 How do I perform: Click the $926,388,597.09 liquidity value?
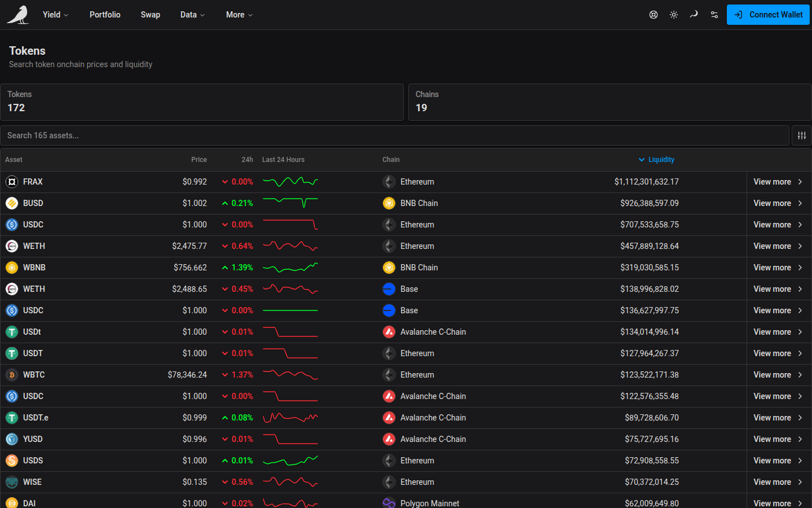650,203
